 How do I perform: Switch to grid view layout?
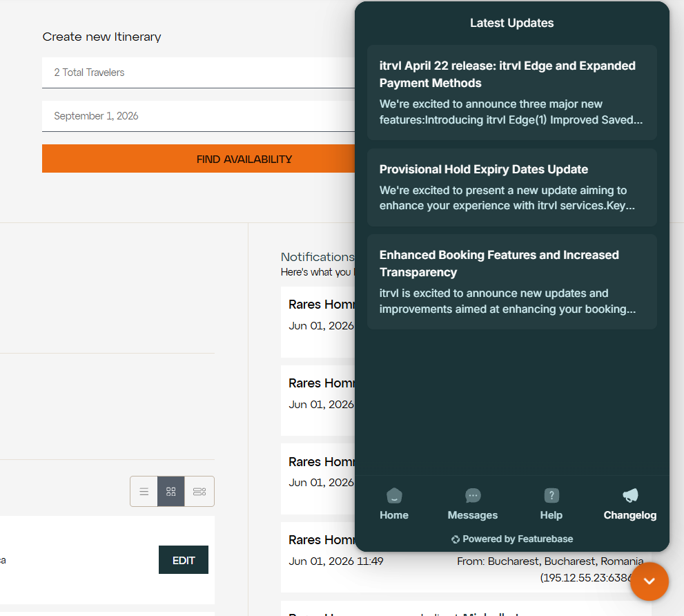click(x=171, y=492)
